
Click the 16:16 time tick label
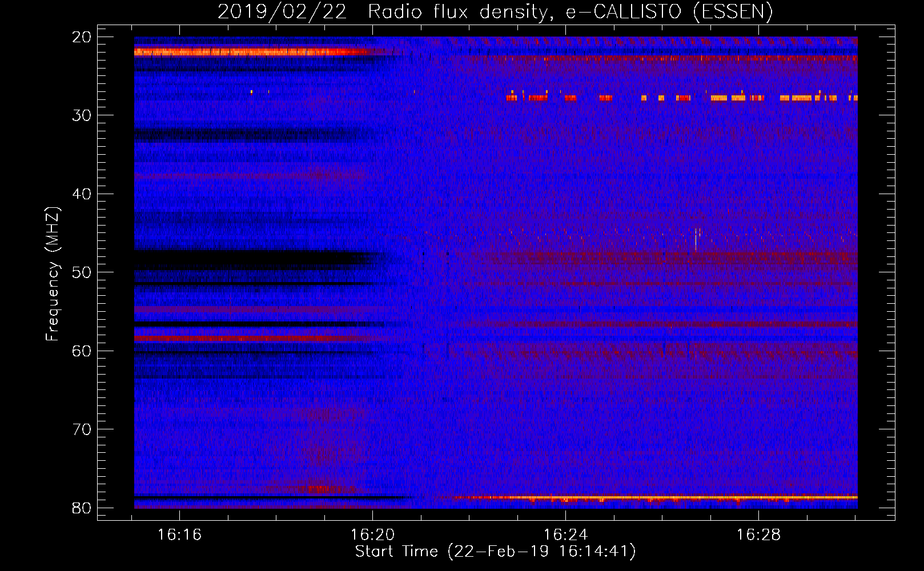[180, 535]
